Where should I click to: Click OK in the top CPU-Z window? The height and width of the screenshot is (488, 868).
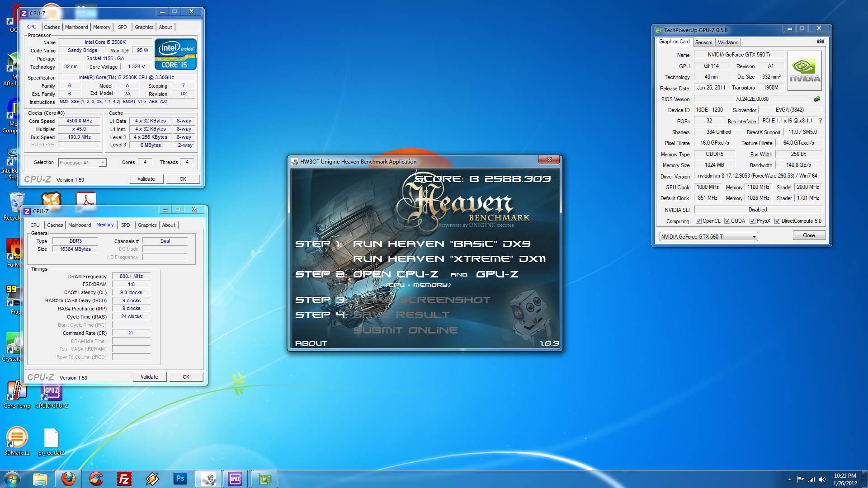point(183,179)
